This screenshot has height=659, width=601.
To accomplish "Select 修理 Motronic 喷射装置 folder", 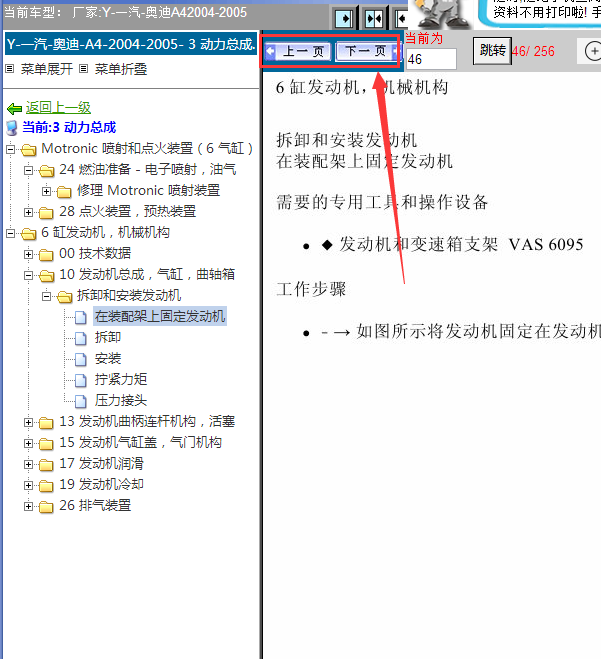I will point(148,190).
